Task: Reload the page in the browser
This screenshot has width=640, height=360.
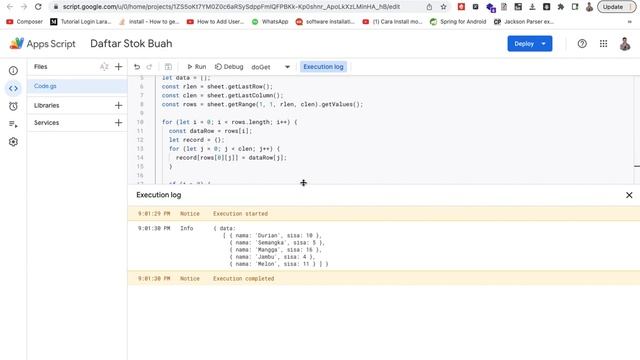Action: click(x=38, y=7)
